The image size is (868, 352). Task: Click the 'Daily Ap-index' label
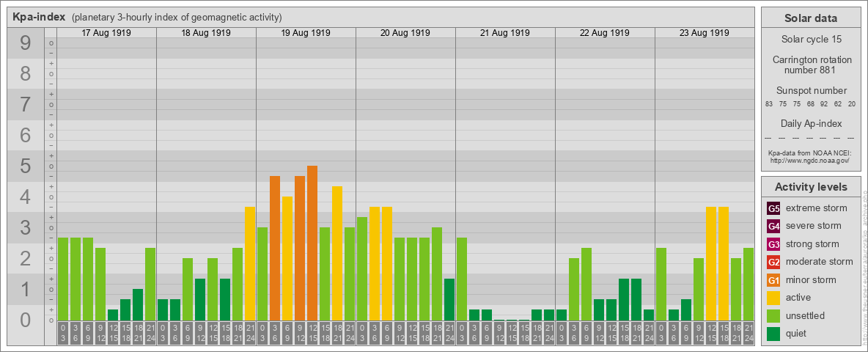click(x=810, y=123)
